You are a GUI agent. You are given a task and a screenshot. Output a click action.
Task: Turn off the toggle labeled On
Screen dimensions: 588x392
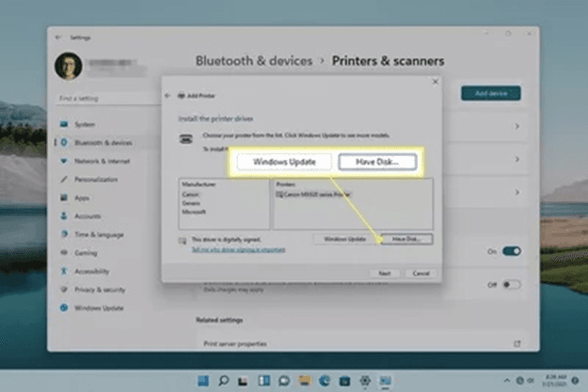click(x=512, y=251)
